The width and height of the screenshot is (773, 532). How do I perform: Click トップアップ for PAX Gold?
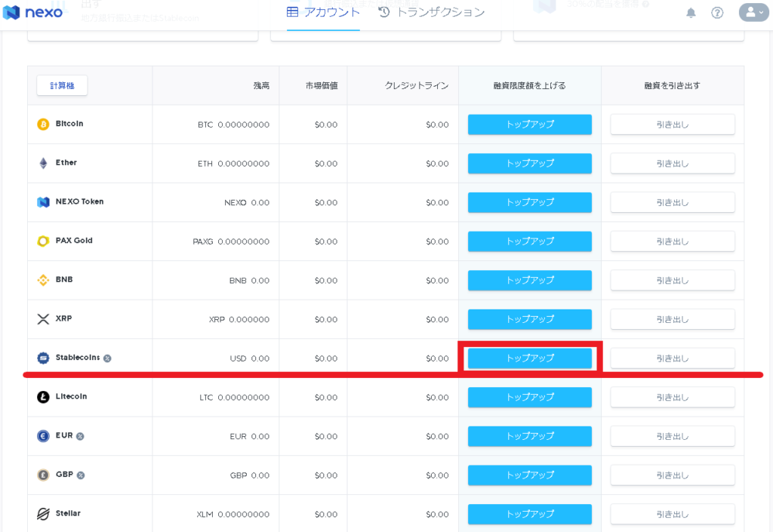click(x=530, y=241)
